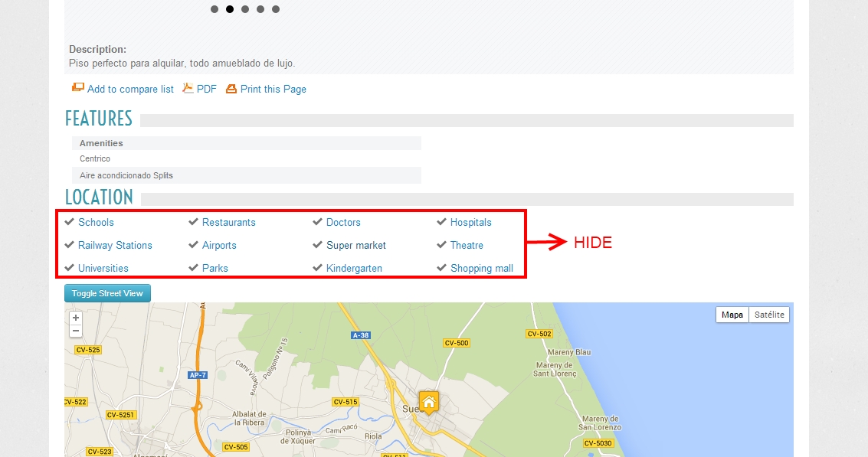Select the Super market link
The height and width of the screenshot is (457, 868).
[x=356, y=245]
